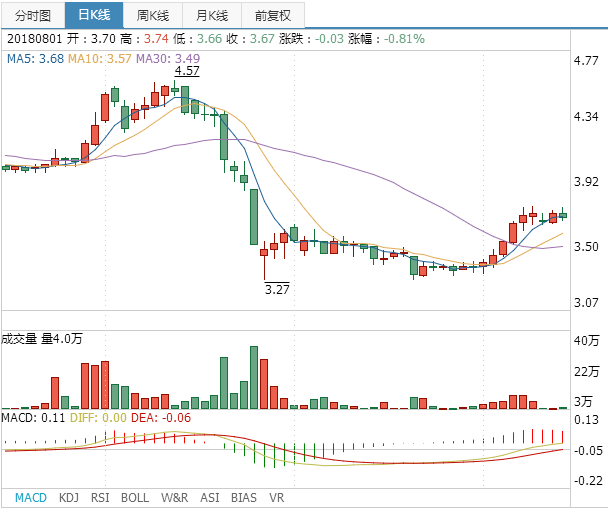This screenshot has height=509, width=608.
Task: Click the DIFF: 0.00 value
Action: tap(98, 418)
